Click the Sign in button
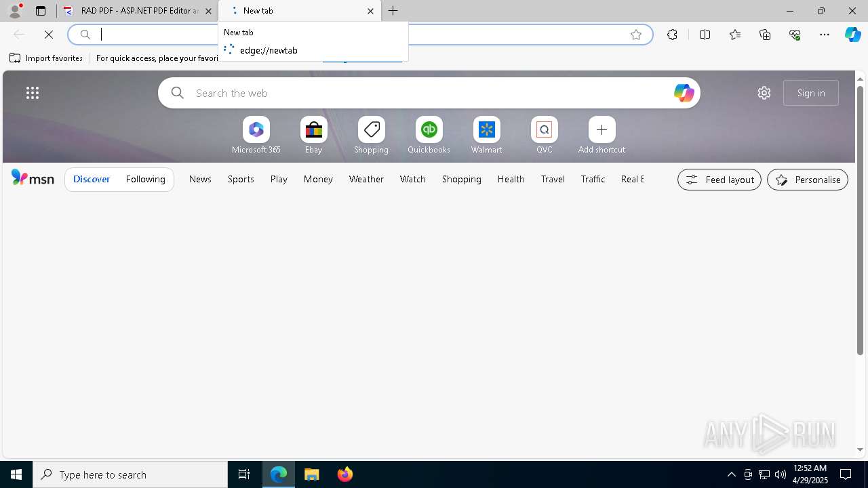 811,93
